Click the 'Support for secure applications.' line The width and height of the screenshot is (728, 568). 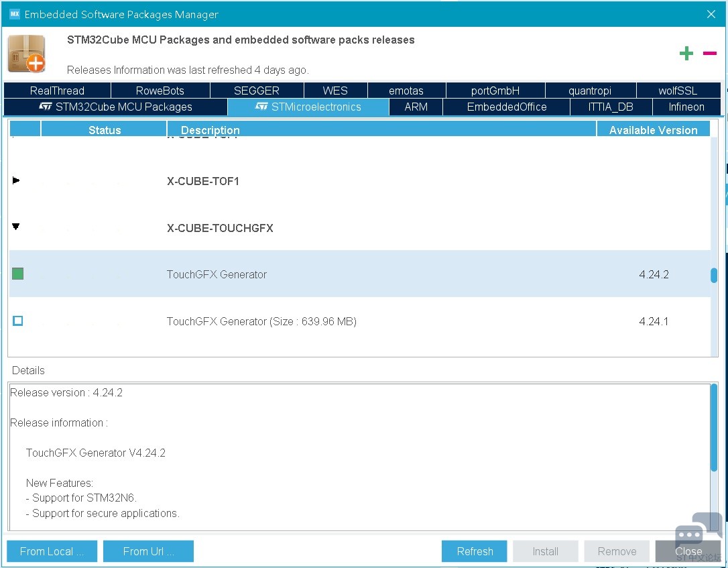(103, 513)
